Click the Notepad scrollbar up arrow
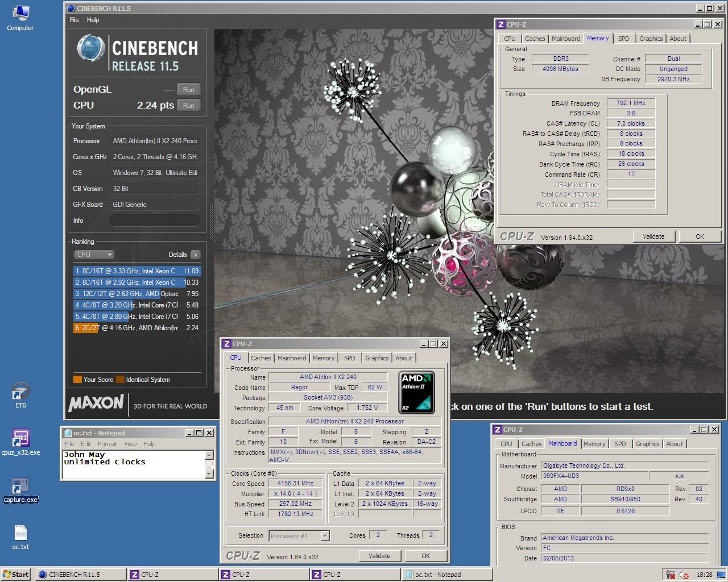Screen dimensions: 728x582 tap(209, 455)
